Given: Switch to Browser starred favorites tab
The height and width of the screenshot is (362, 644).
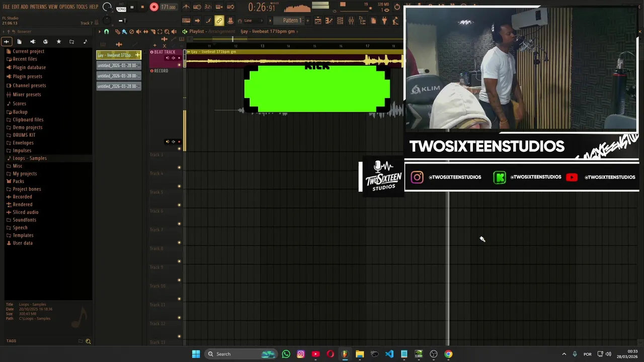Looking at the screenshot, I should (59, 42).
